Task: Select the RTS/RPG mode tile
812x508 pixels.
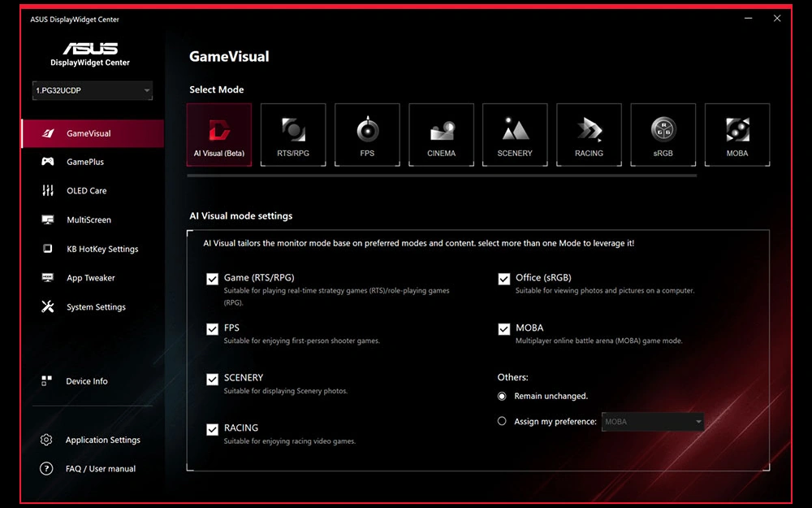Action: 293,135
